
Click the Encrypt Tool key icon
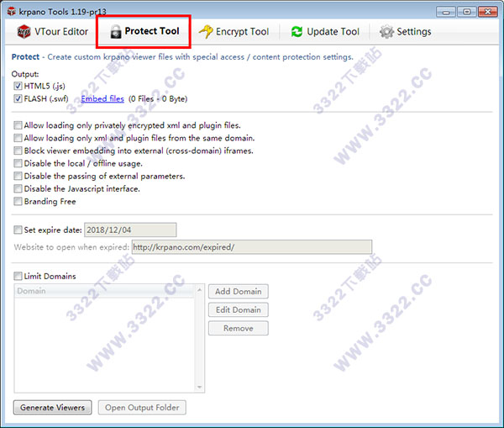click(206, 32)
